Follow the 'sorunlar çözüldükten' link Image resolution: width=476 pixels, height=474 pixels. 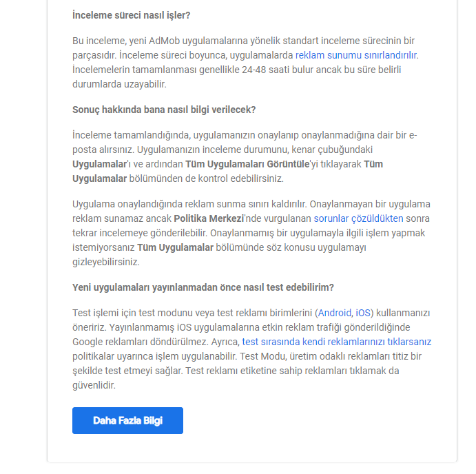coord(358,218)
